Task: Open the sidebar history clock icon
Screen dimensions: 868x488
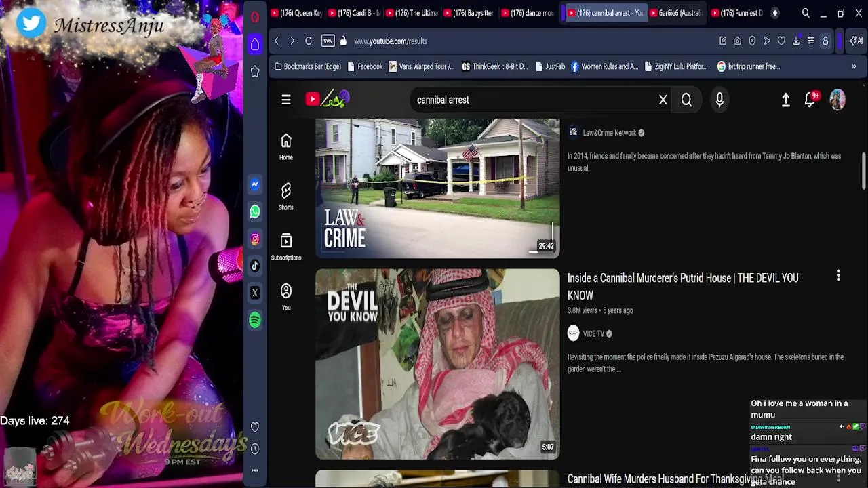Action: coord(255,449)
